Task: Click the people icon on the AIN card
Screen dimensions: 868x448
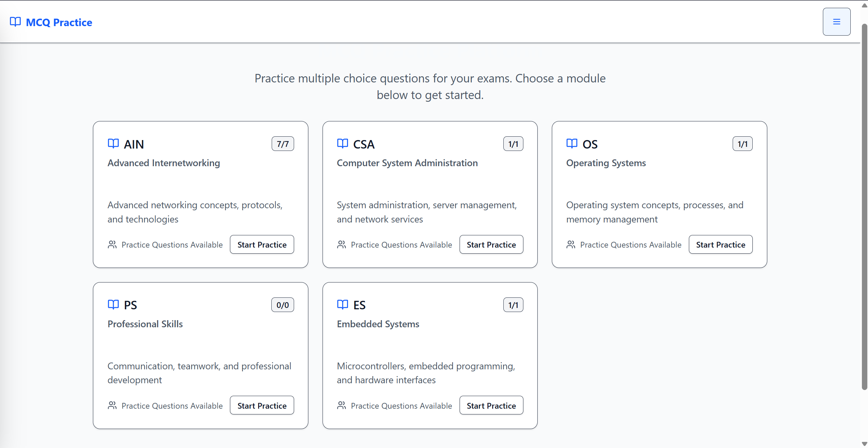Action: (x=112, y=244)
